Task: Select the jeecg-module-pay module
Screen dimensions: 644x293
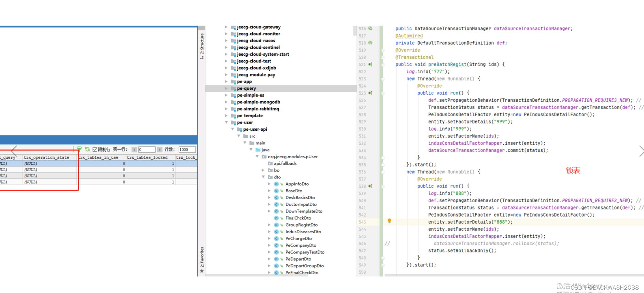Action: click(x=256, y=75)
